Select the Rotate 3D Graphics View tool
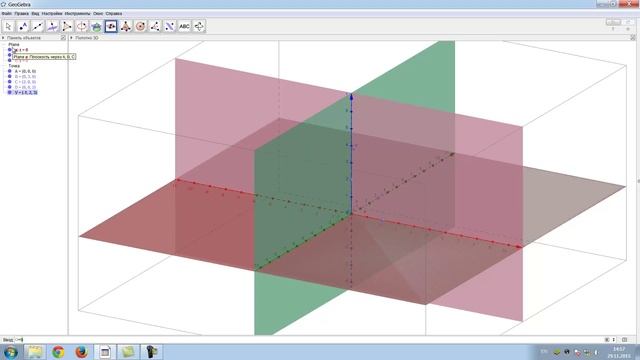Screen dimensions: 640x360 coord(199,27)
